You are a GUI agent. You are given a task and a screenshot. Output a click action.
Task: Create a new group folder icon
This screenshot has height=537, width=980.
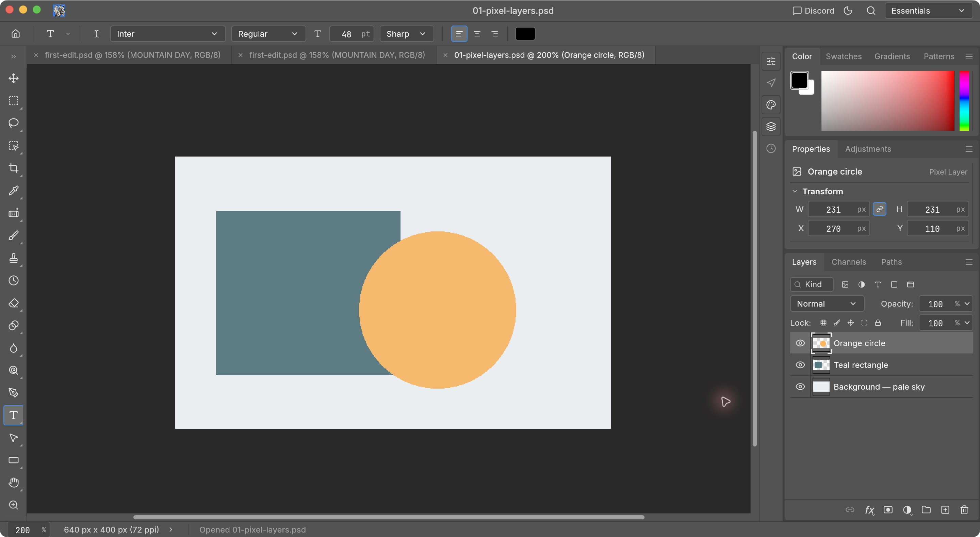tap(926, 510)
